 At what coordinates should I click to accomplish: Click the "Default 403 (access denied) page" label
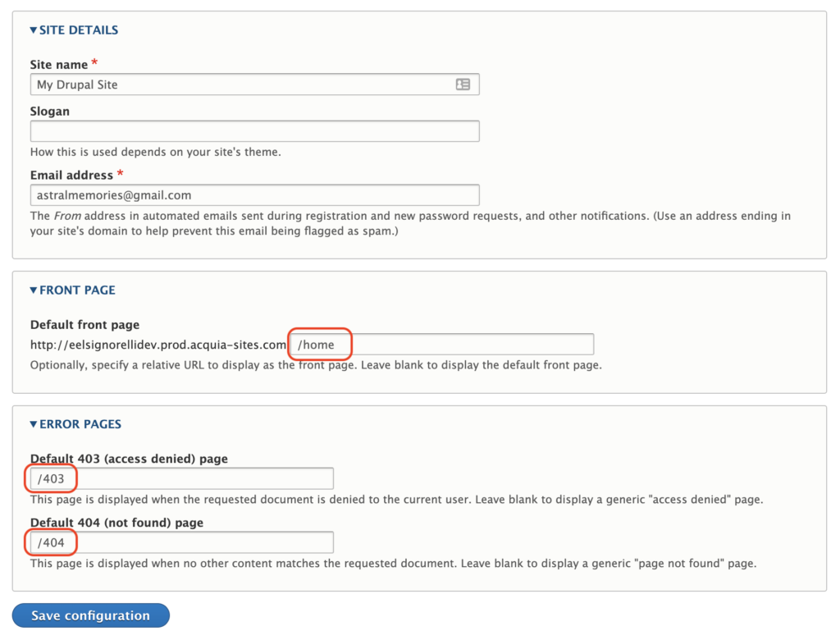pyautogui.click(x=129, y=459)
